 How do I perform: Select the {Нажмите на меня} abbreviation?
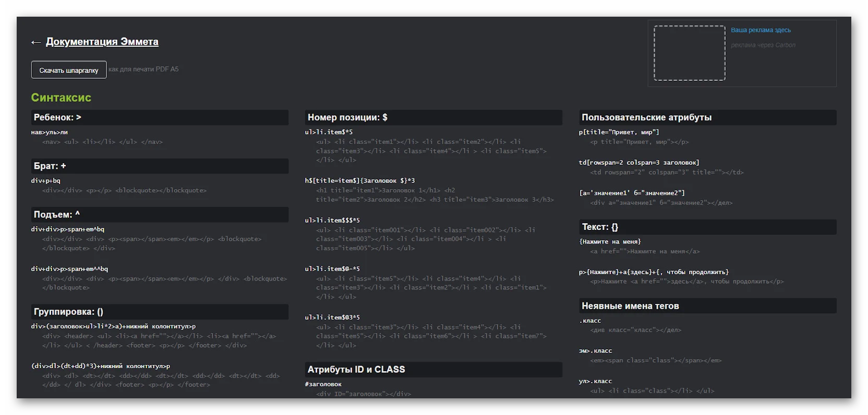(x=610, y=242)
